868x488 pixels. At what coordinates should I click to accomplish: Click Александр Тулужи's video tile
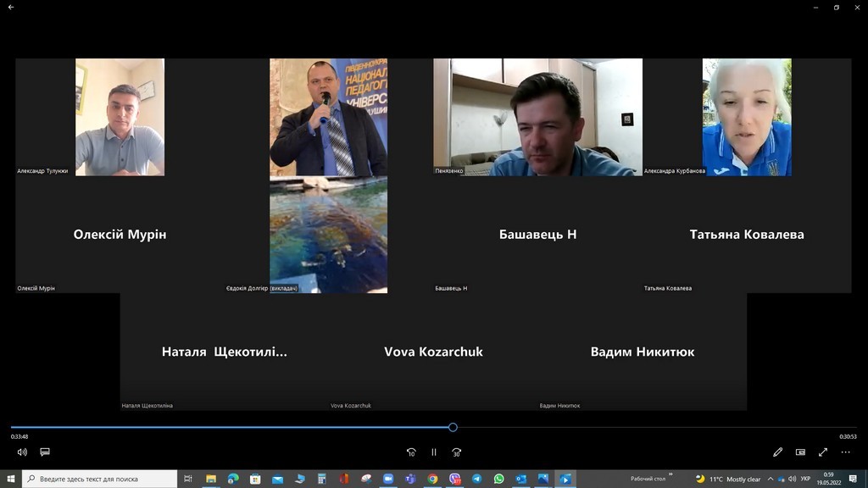coord(120,117)
